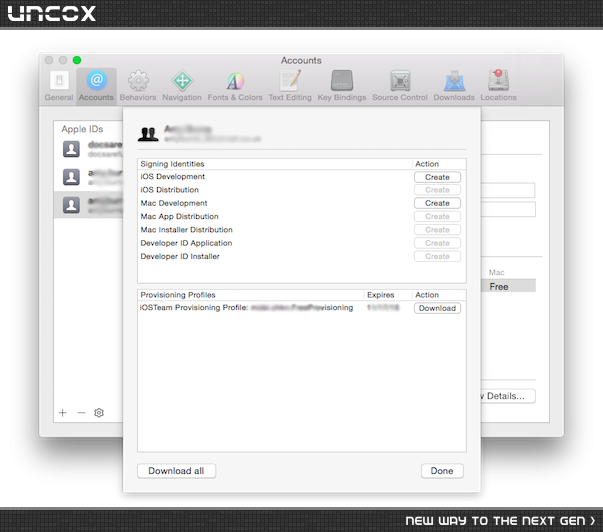Open Fonts & Colors preferences

tap(235, 86)
